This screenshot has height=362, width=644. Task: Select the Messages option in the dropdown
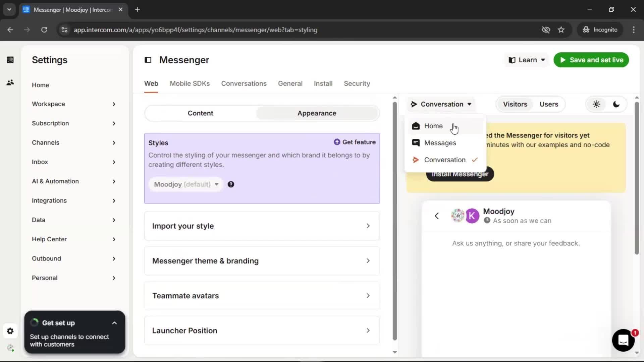(445, 143)
